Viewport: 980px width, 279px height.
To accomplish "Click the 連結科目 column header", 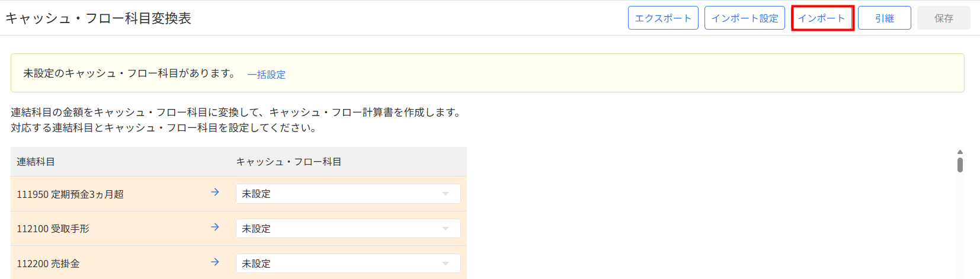I will (x=36, y=162).
